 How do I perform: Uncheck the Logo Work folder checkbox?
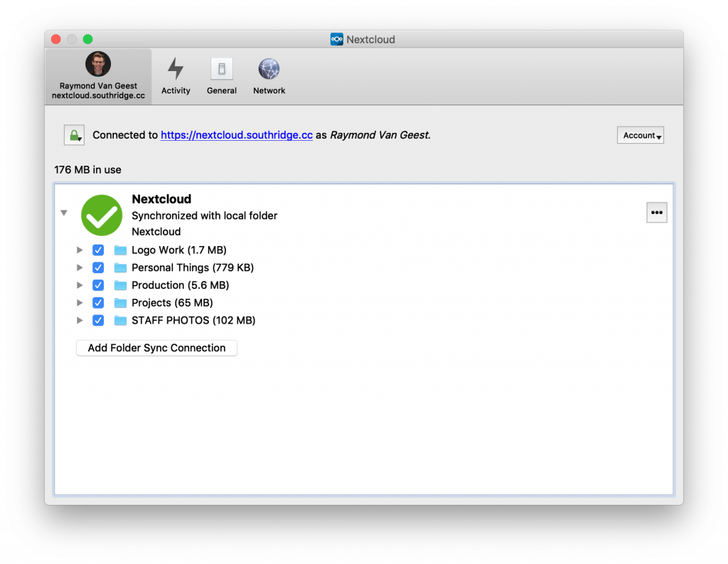(98, 250)
